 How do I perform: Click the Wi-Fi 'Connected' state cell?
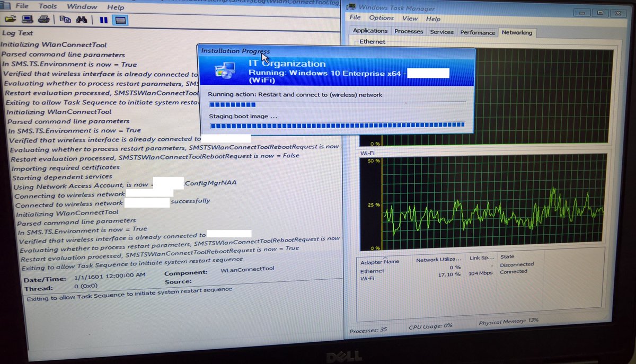[x=514, y=271]
